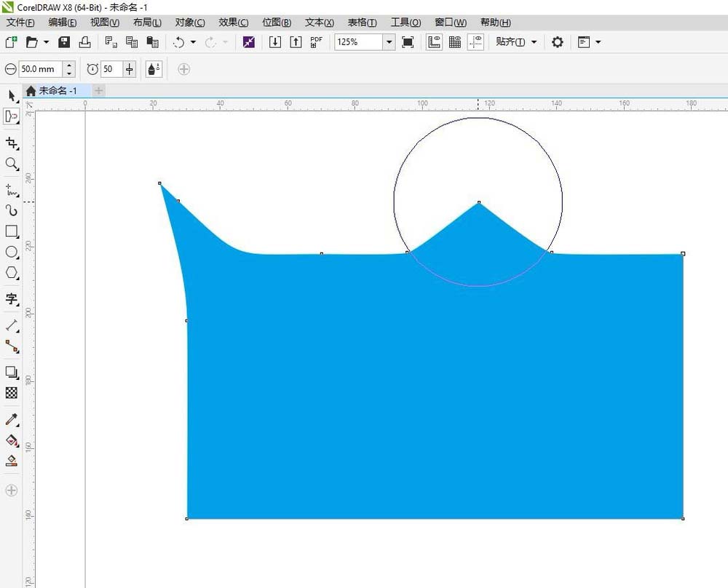Expand the undo history dropdown arrow
The height and width of the screenshot is (588, 728).
(x=193, y=42)
